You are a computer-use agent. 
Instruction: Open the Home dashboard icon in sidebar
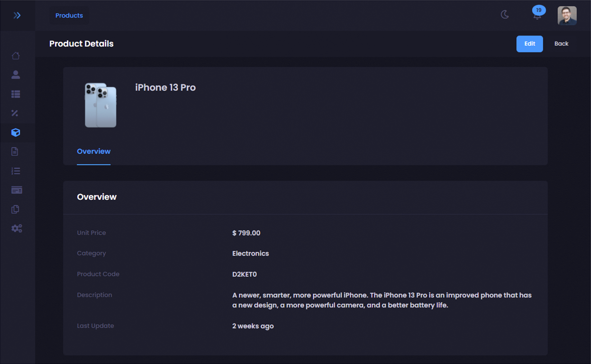coord(16,55)
